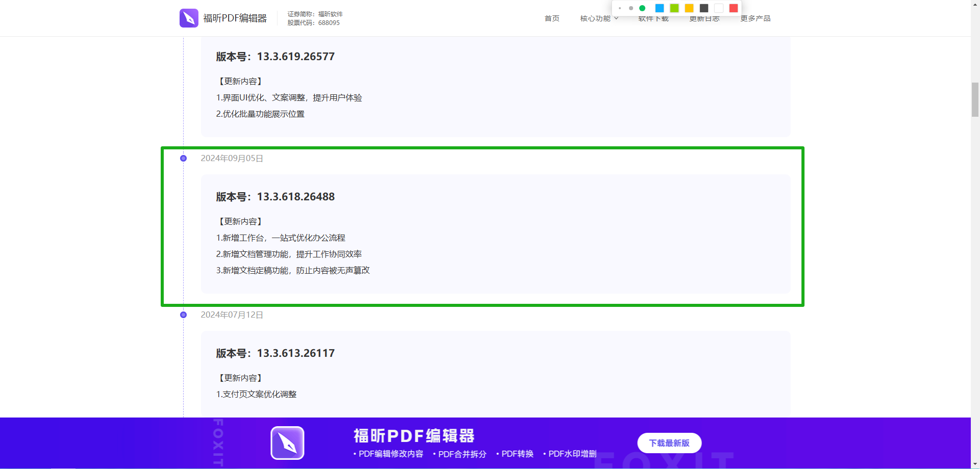The width and height of the screenshot is (980, 469).
Task: Open the 更多产品 nav item
Action: (x=756, y=19)
